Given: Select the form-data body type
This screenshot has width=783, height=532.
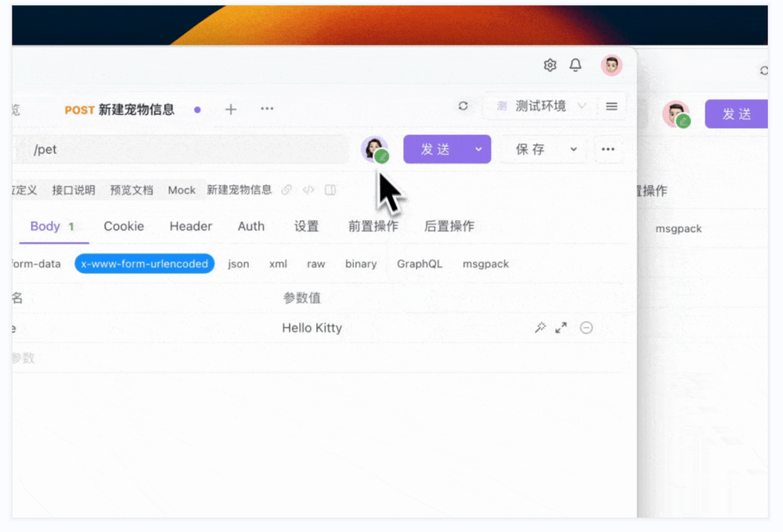Looking at the screenshot, I should tap(35, 264).
